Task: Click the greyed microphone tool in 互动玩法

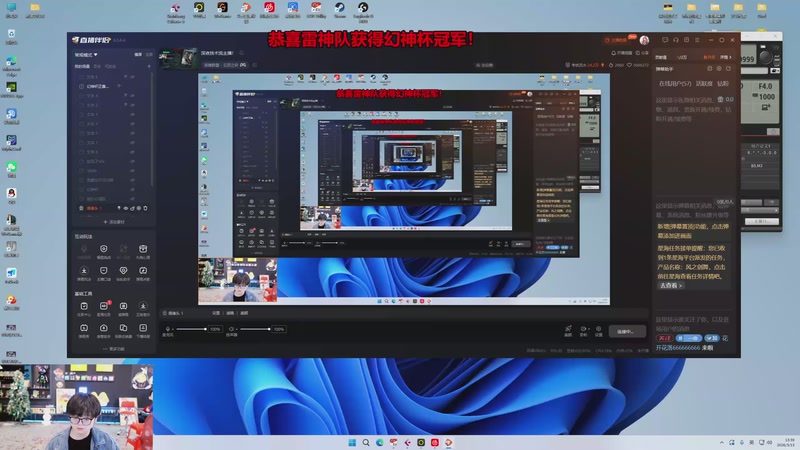Action: (84, 248)
